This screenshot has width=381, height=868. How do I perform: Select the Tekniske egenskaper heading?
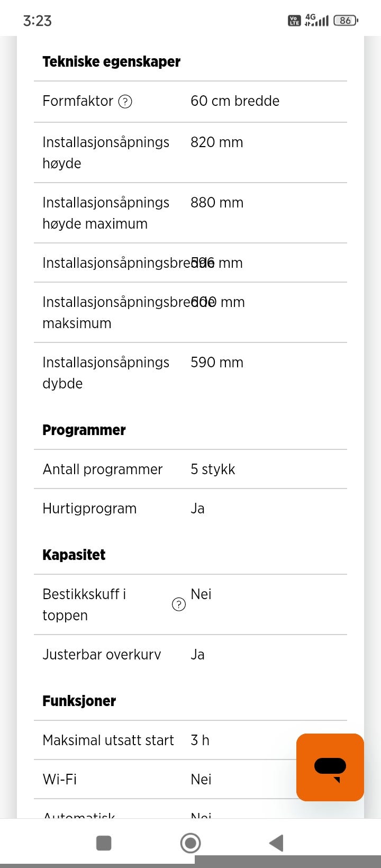click(x=111, y=62)
